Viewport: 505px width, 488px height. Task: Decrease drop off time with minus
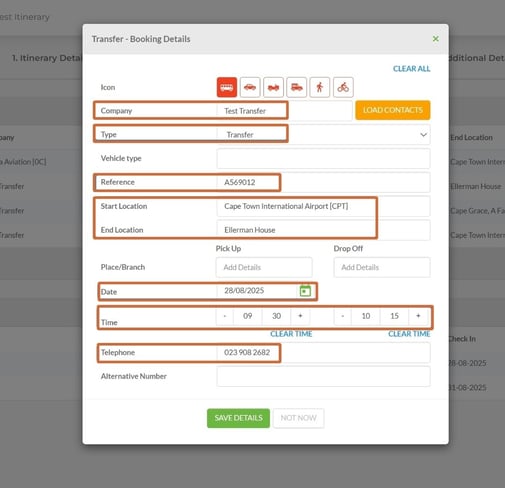[343, 316]
